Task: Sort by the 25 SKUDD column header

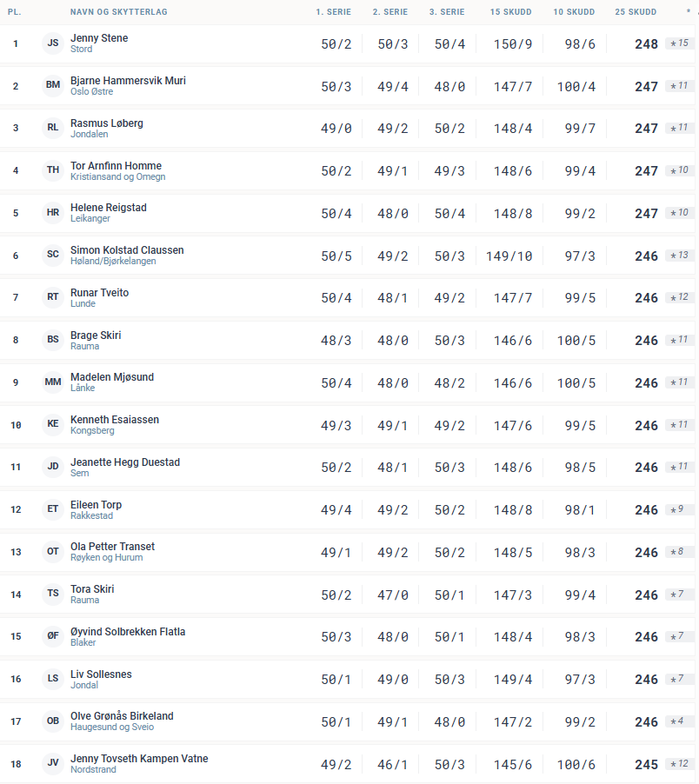Action: (x=635, y=12)
